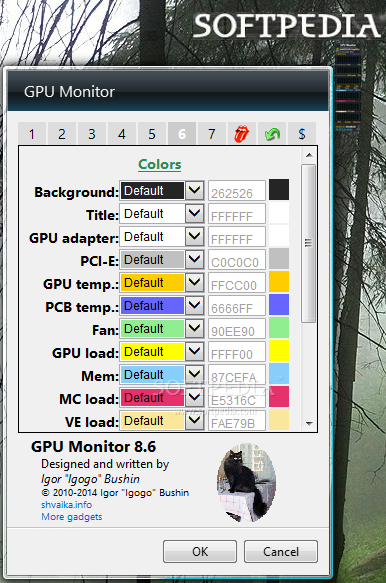Pick the PCB temp. blue color swatch
The image size is (386, 583).
[279, 305]
